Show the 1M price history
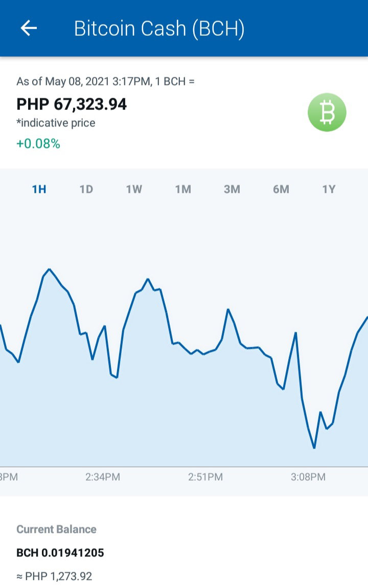Image resolution: width=368 pixels, height=588 pixels. (183, 189)
